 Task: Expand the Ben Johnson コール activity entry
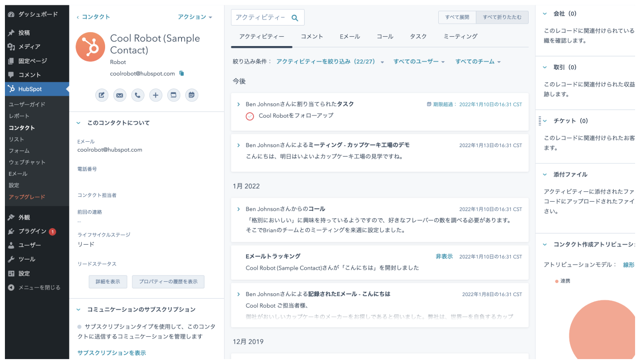click(238, 209)
